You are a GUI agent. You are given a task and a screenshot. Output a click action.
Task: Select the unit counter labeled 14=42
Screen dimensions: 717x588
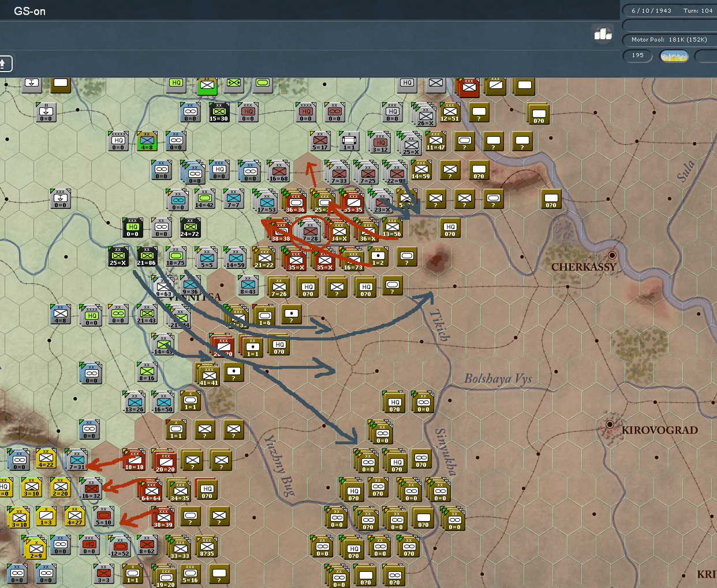tap(205, 199)
